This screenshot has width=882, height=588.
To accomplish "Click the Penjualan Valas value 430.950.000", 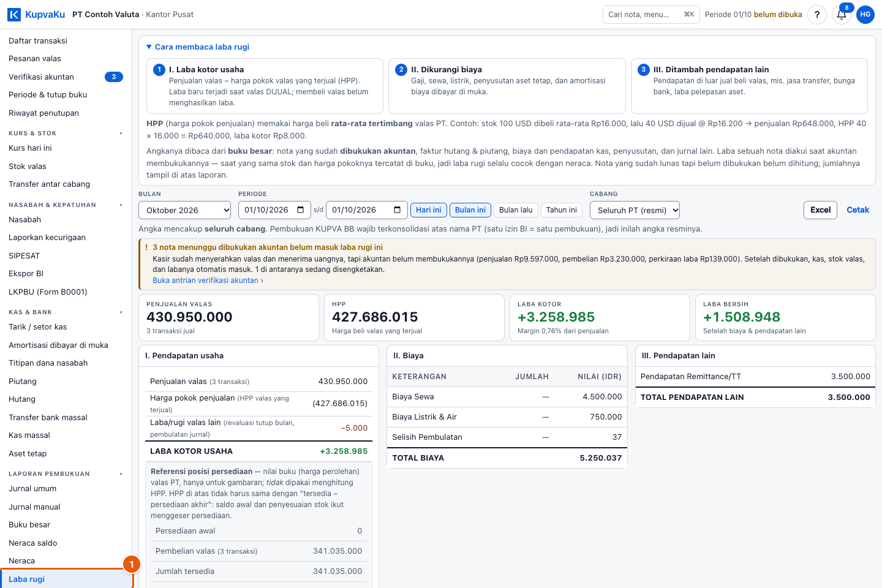I will coord(189,317).
